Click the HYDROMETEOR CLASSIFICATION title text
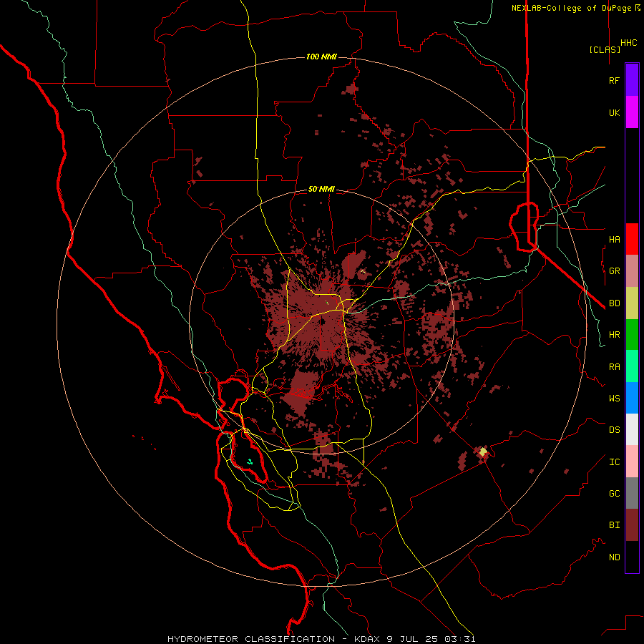The width and height of the screenshot is (644, 644). point(251,639)
